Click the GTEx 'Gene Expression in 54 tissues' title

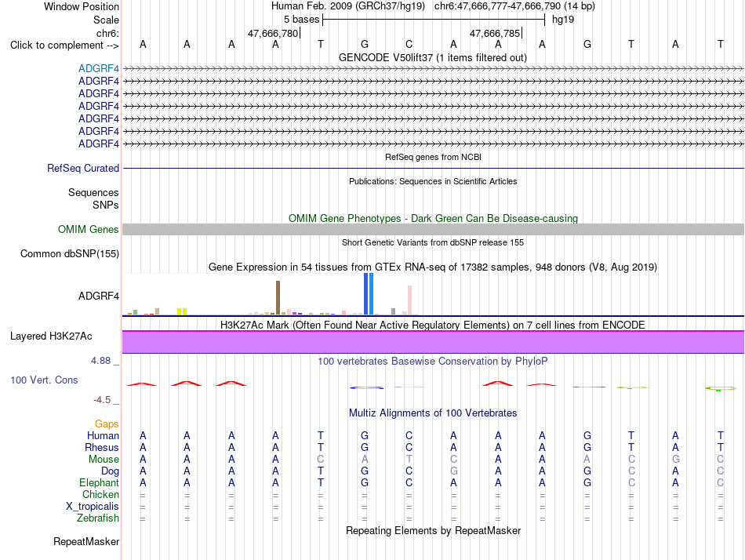click(x=433, y=267)
